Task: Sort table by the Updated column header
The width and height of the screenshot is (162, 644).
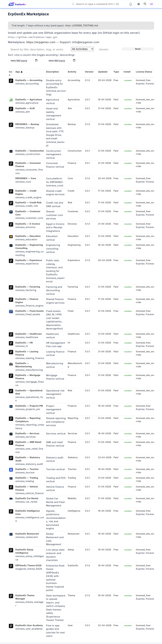Action: tap(102, 72)
